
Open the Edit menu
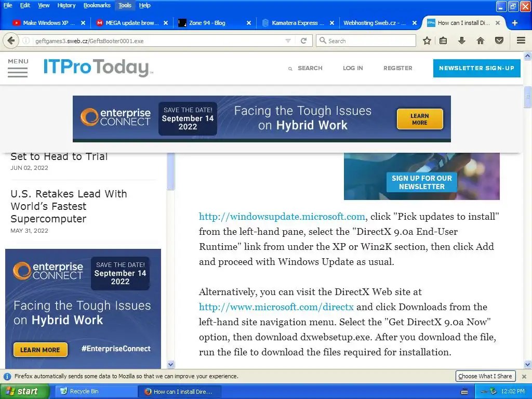tap(25, 5)
